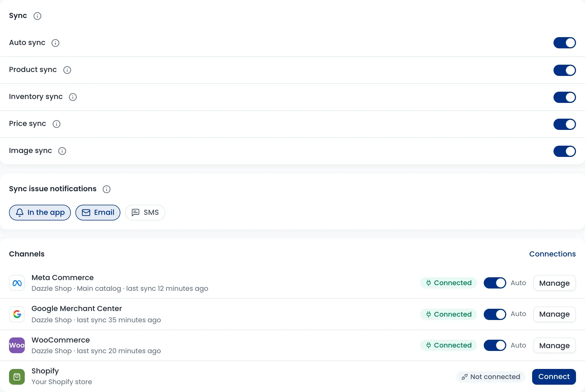Viewport: 585px width, 392px height.
Task: Click the Shopify Not connected badge
Action: click(491, 377)
